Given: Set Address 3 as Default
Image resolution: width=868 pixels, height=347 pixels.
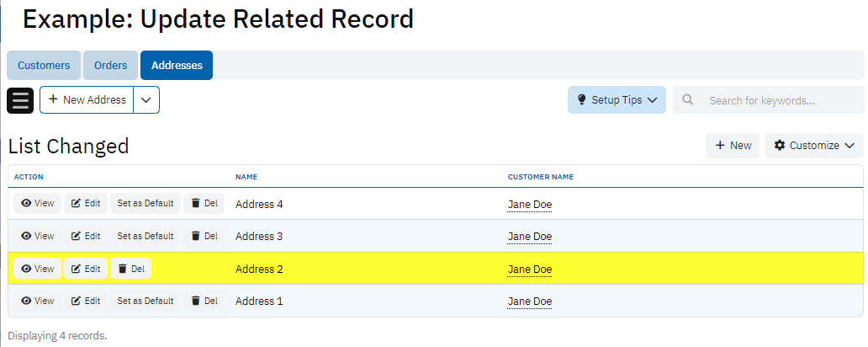Looking at the screenshot, I should 145,237.
